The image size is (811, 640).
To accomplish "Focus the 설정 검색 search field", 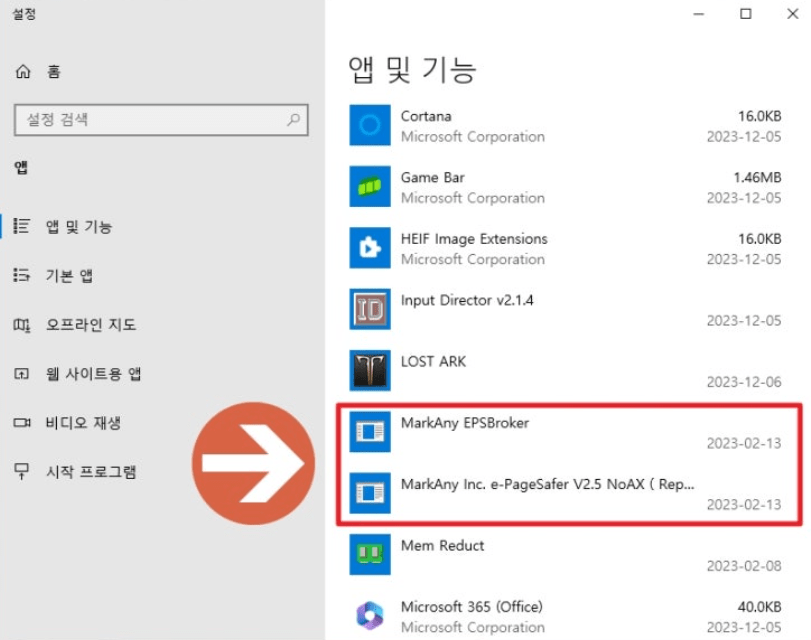I will tap(161, 120).
